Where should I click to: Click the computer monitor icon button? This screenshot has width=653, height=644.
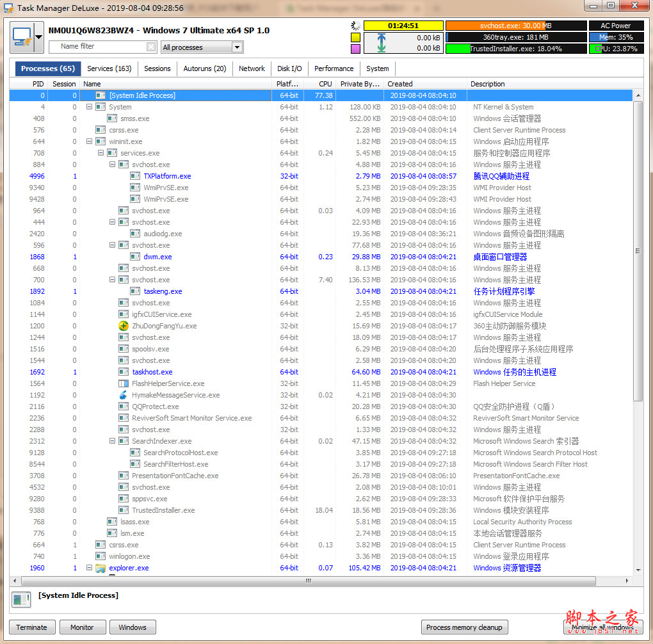point(22,37)
